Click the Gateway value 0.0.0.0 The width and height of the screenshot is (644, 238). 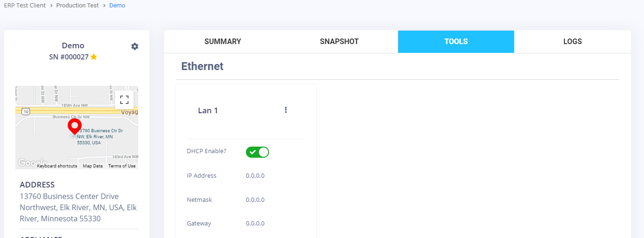point(255,224)
